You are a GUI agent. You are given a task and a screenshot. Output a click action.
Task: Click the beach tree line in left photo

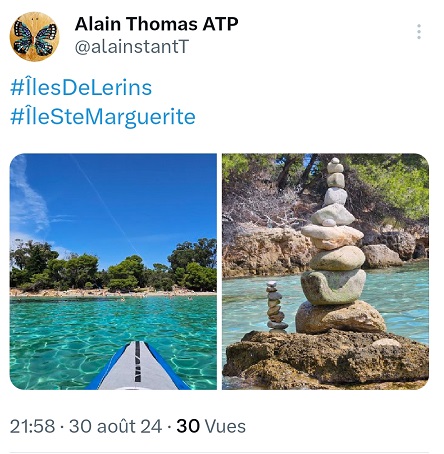pyautogui.click(x=113, y=267)
